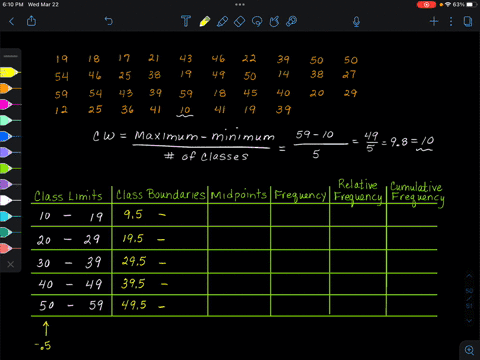Tap the '29.5' class boundary value
Image resolution: width=480 pixels, height=360 pixels.
coord(134,261)
